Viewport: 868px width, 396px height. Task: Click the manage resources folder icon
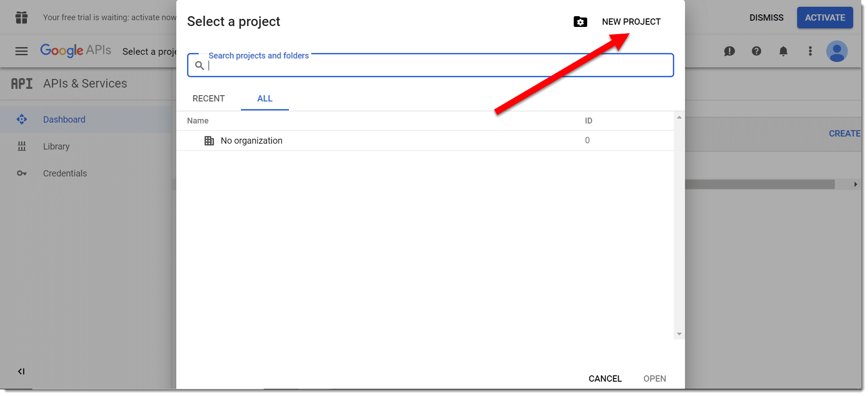pos(580,22)
